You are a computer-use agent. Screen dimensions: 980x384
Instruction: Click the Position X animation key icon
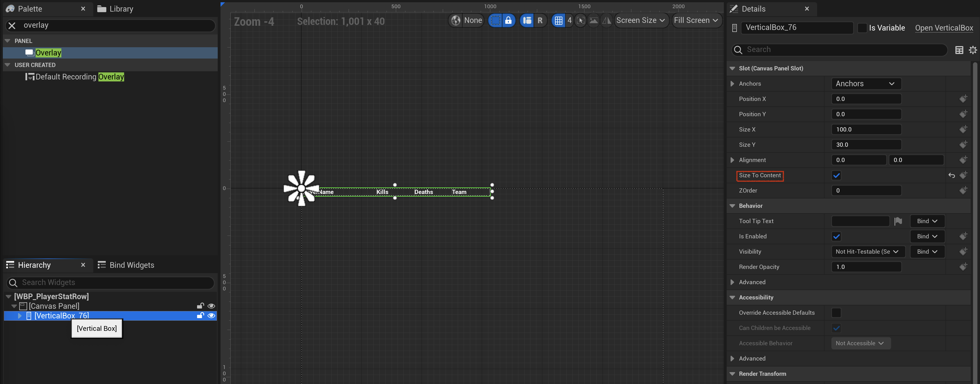[963, 99]
